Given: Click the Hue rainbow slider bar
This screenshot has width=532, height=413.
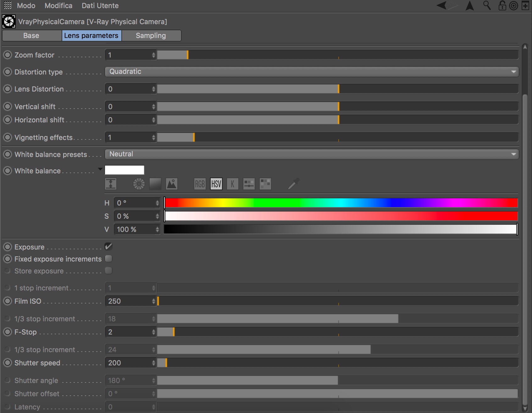Looking at the screenshot, I should [341, 203].
